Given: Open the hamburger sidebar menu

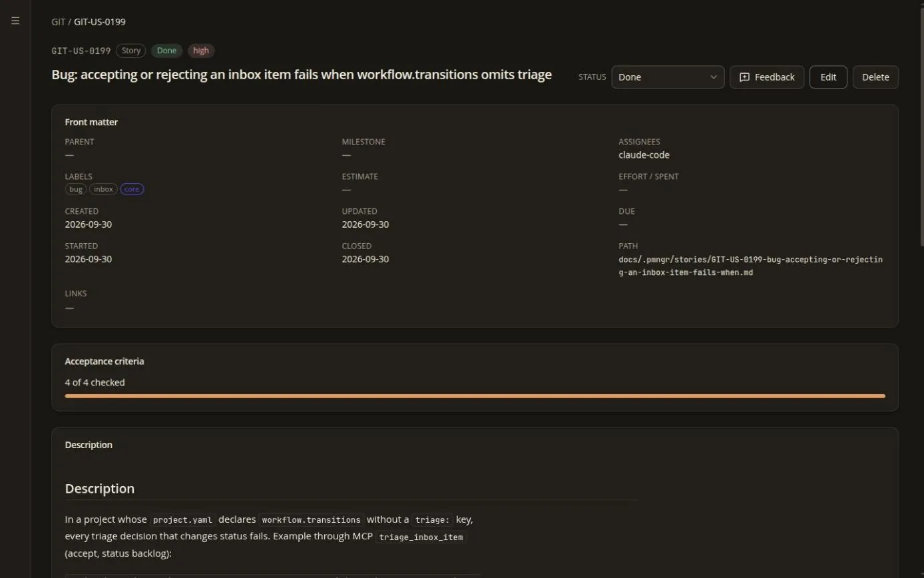Looking at the screenshot, I should 15,21.
